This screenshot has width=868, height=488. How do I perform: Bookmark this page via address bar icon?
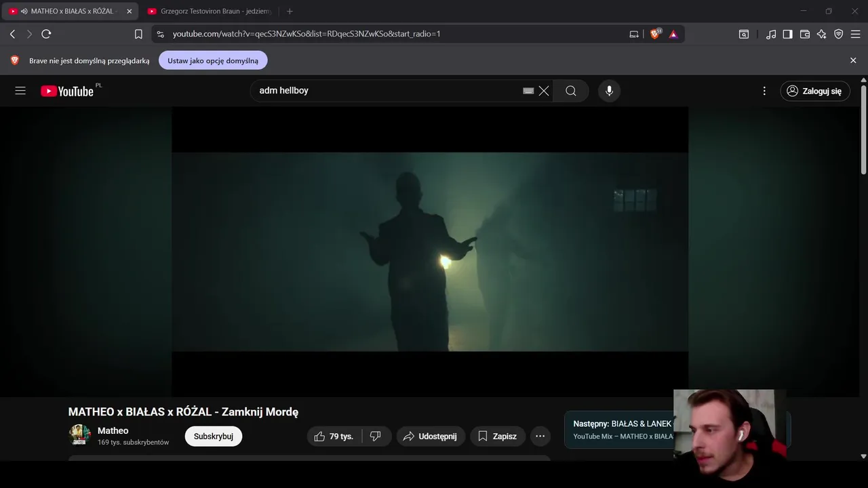click(x=138, y=34)
